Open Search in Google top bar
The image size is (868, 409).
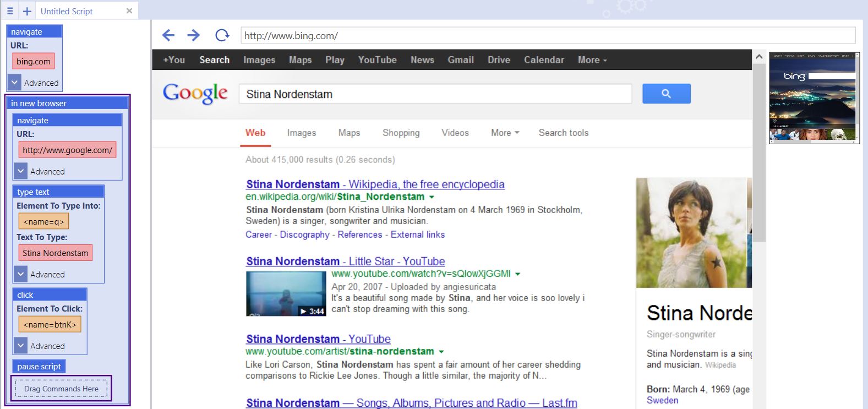click(215, 60)
